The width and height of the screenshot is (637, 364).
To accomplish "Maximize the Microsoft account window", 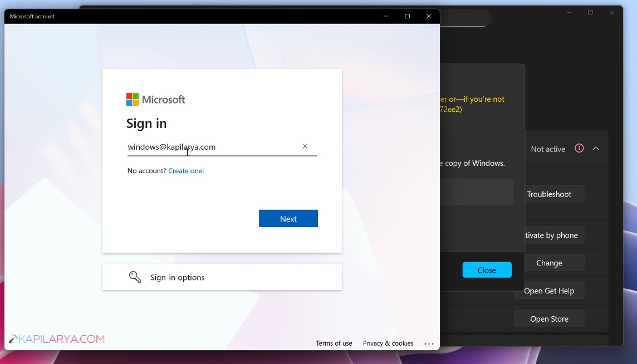I will click(x=406, y=16).
